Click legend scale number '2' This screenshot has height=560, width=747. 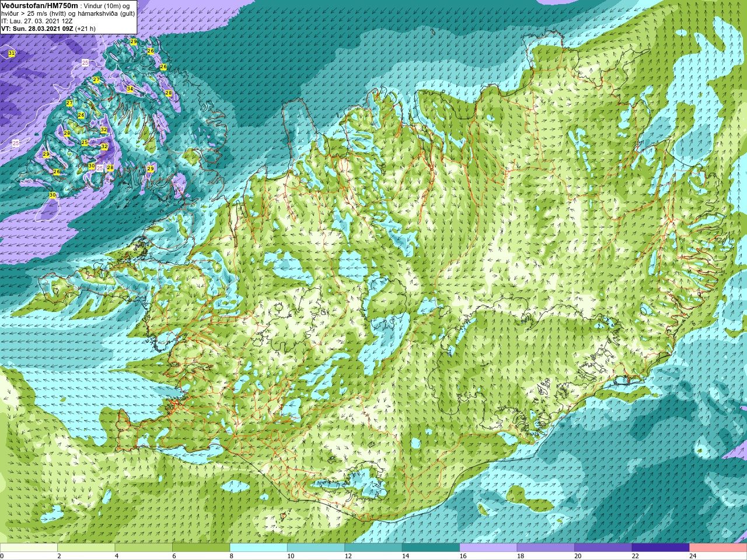[59, 556]
